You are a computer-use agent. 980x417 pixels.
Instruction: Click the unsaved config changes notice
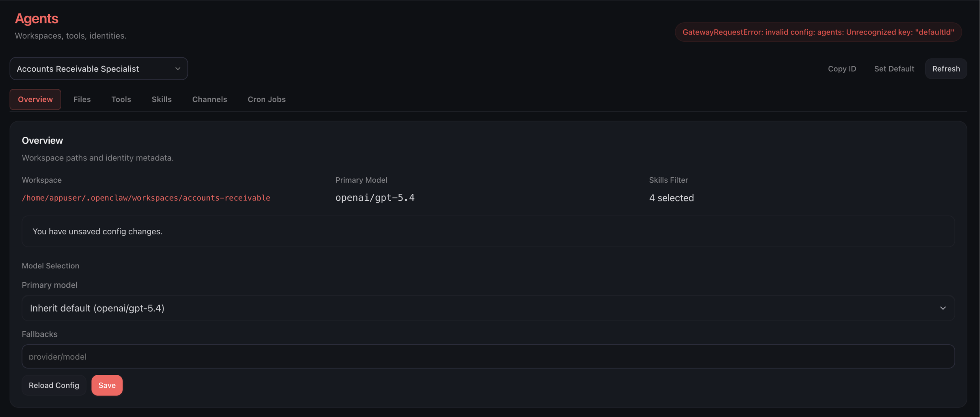[x=488, y=231]
